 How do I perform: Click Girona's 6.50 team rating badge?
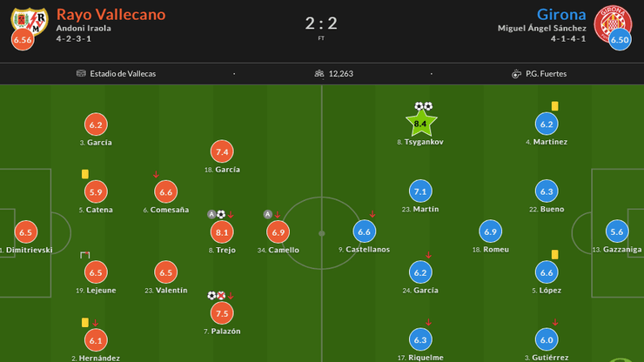tap(620, 39)
